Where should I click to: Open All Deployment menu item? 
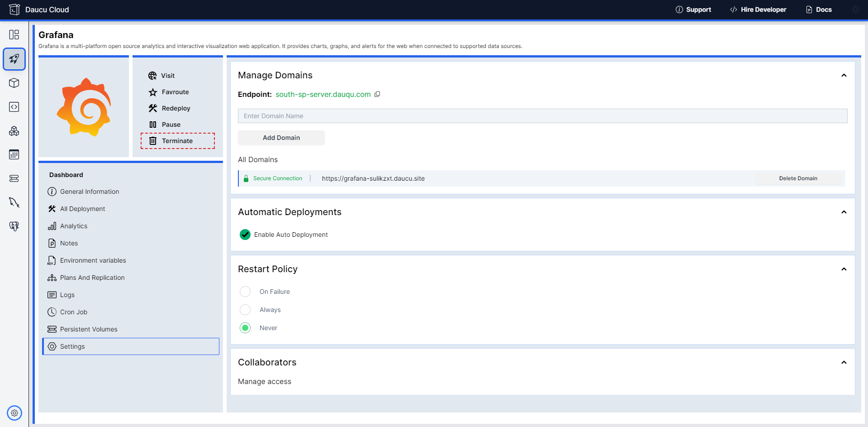(x=131, y=209)
